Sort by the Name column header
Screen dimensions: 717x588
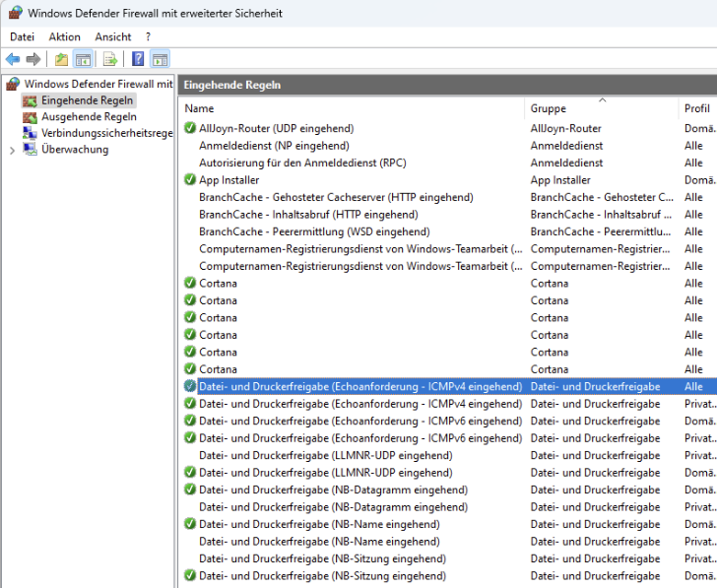pos(351,108)
